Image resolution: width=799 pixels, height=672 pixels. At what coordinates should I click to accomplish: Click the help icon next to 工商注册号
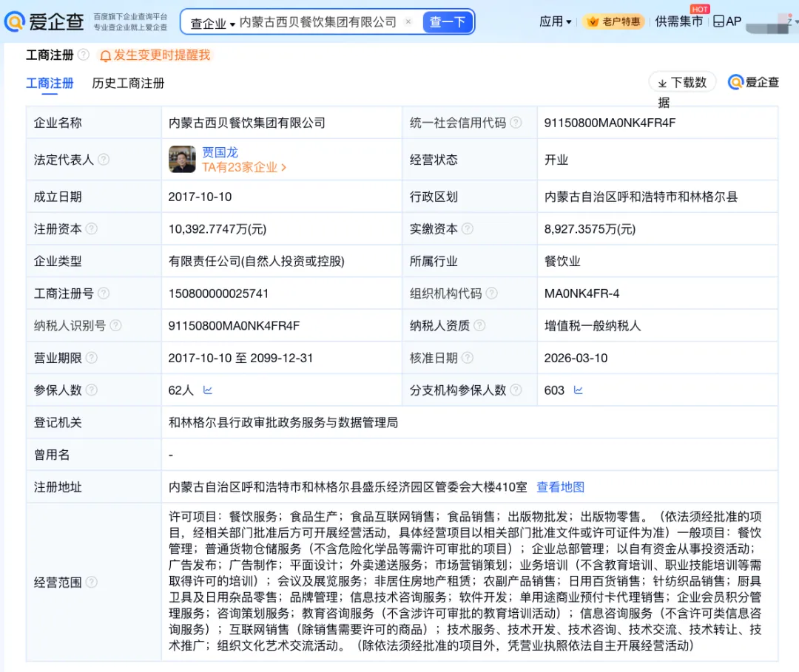[x=104, y=293]
